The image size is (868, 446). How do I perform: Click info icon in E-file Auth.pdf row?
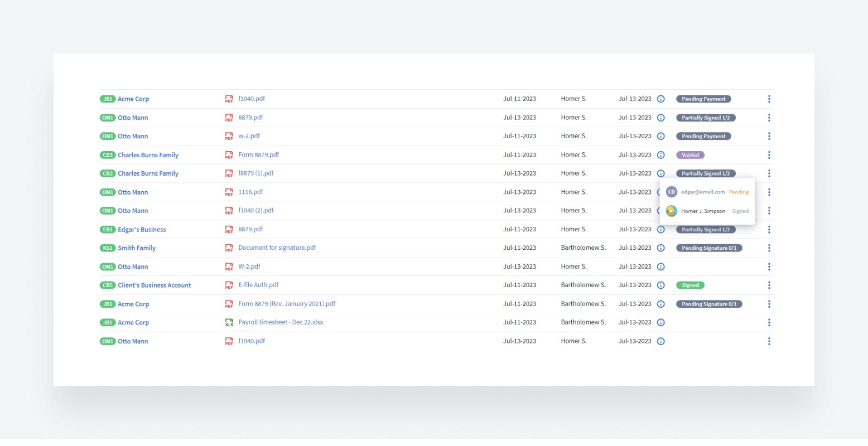(x=660, y=285)
